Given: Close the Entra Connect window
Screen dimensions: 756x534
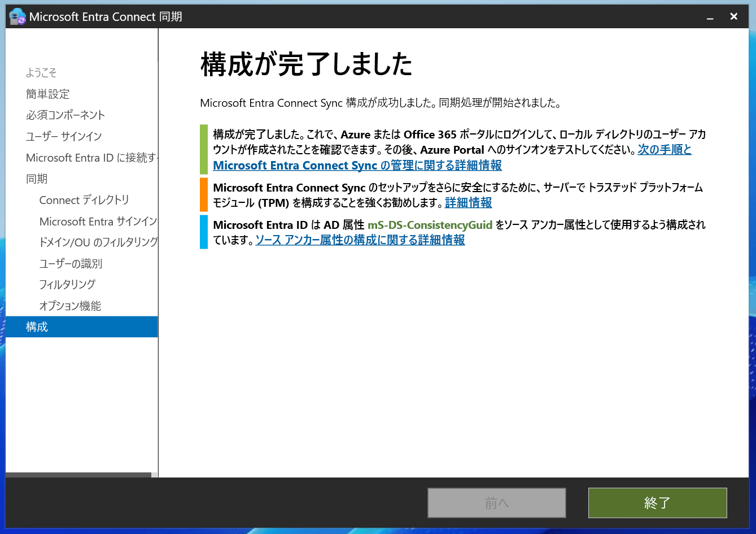Looking at the screenshot, I should (734, 16).
